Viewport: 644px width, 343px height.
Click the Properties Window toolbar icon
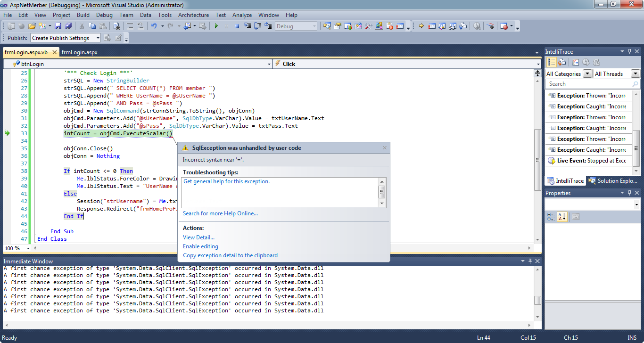click(338, 26)
